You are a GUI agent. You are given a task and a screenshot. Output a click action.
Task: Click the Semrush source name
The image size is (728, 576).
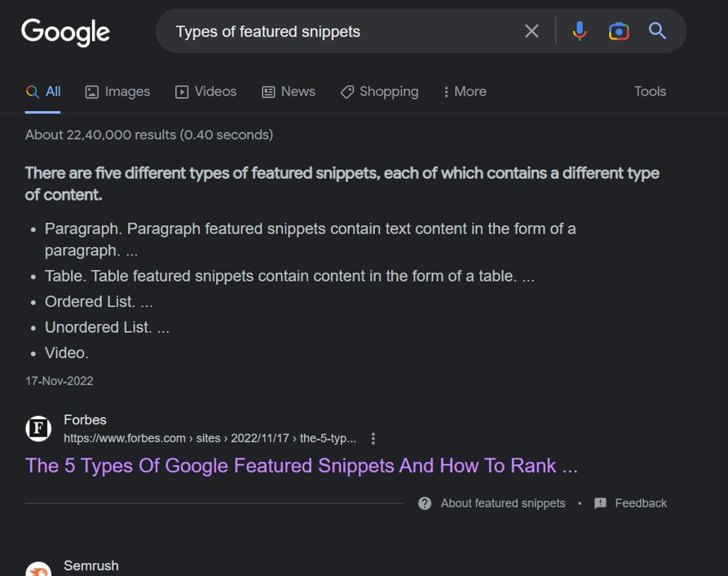(x=91, y=565)
